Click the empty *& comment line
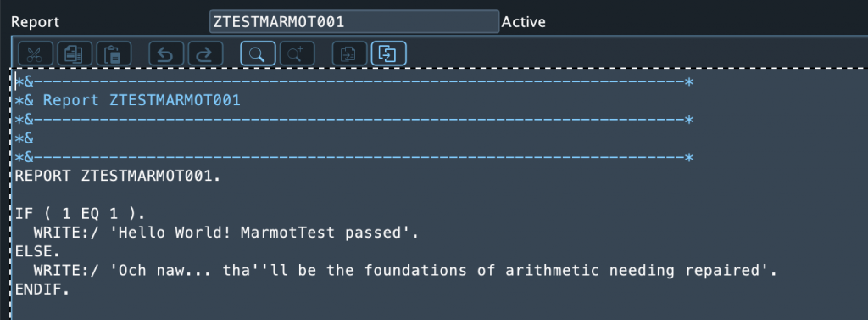This screenshot has height=320, width=868. [25, 138]
